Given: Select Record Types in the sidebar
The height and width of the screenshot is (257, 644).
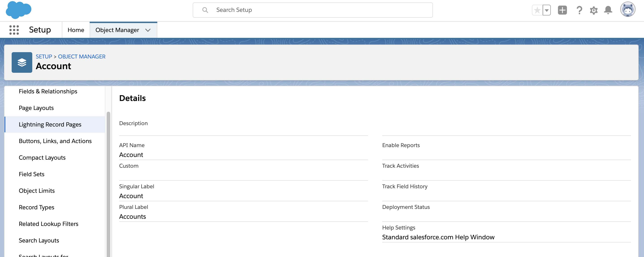Looking at the screenshot, I should tap(37, 207).
